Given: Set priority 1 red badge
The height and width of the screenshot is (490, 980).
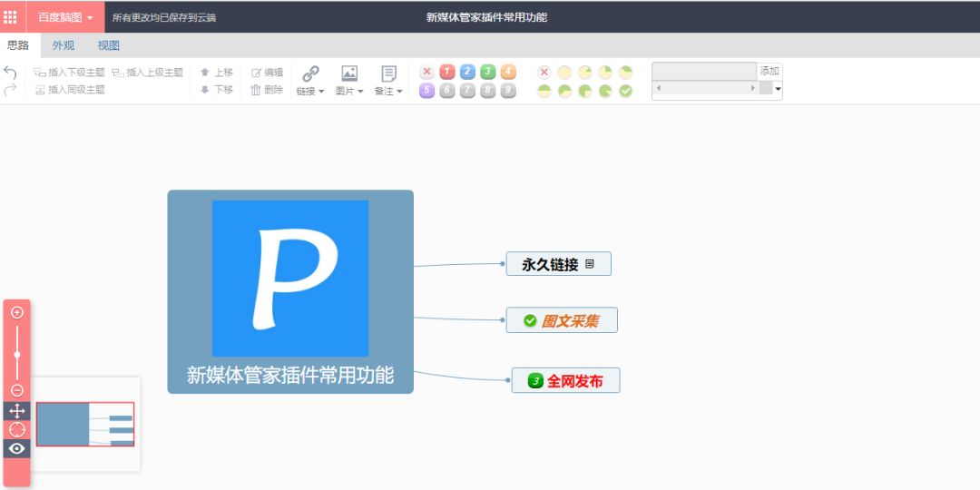Looking at the screenshot, I should point(446,72).
